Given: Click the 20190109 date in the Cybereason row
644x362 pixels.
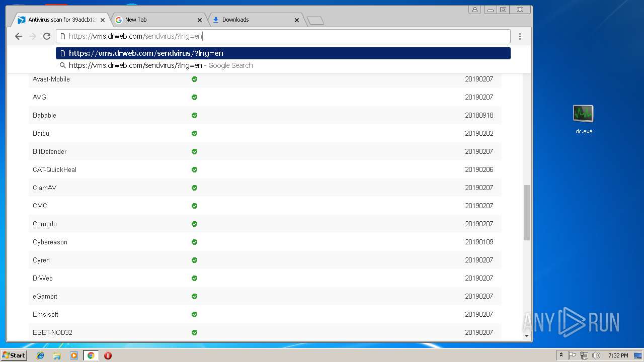Looking at the screenshot, I should (479, 242).
